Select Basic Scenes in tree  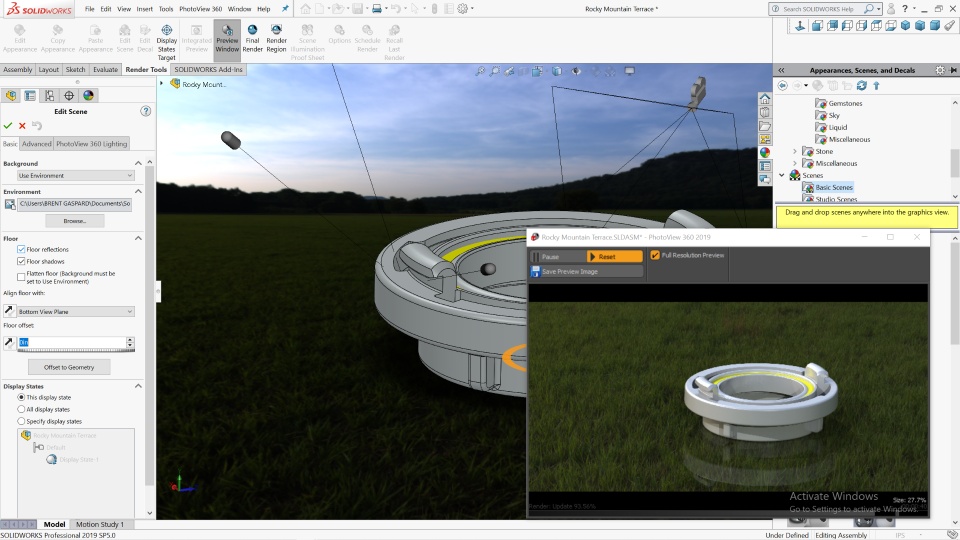click(x=834, y=187)
